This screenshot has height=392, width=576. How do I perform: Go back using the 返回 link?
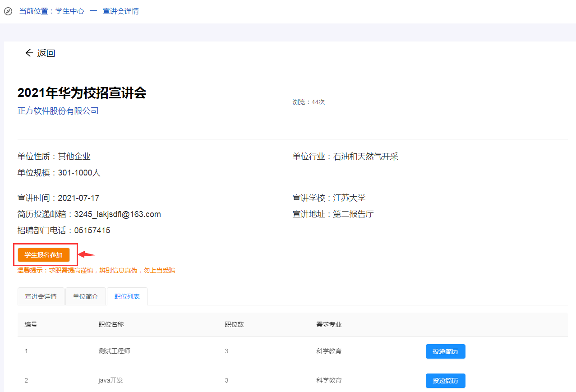[46, 53]
